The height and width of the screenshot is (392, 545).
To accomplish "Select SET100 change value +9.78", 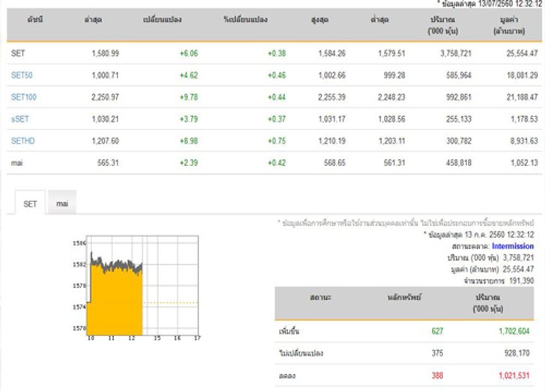I will 189,97.
